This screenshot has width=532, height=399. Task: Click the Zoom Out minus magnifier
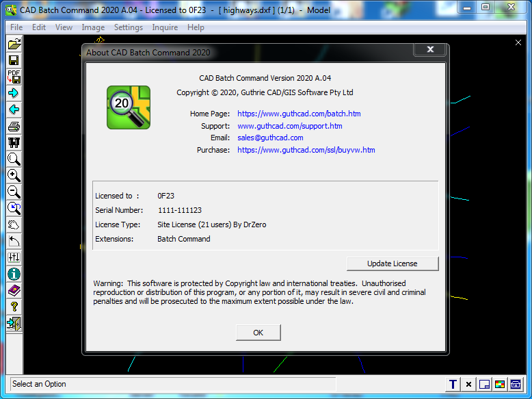pyautogui.click(x=14, y=192)
